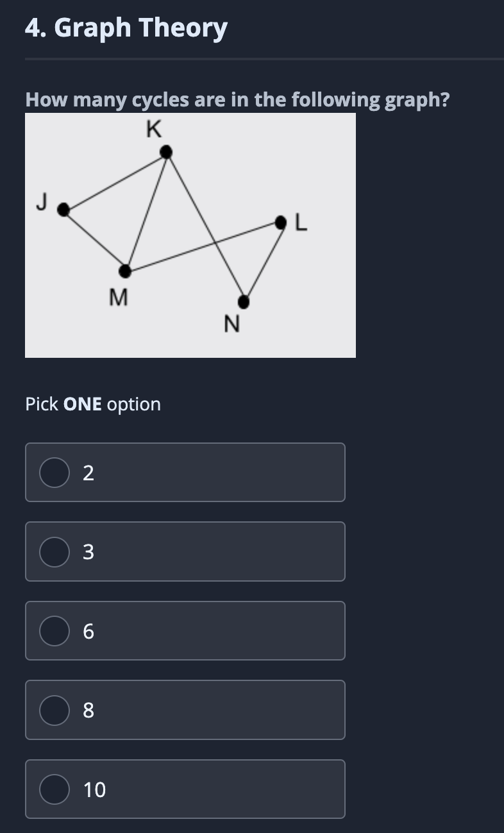Select the radio button for answer 6
Viewport: 504px width, 833px height.
[x=54, y=631]
